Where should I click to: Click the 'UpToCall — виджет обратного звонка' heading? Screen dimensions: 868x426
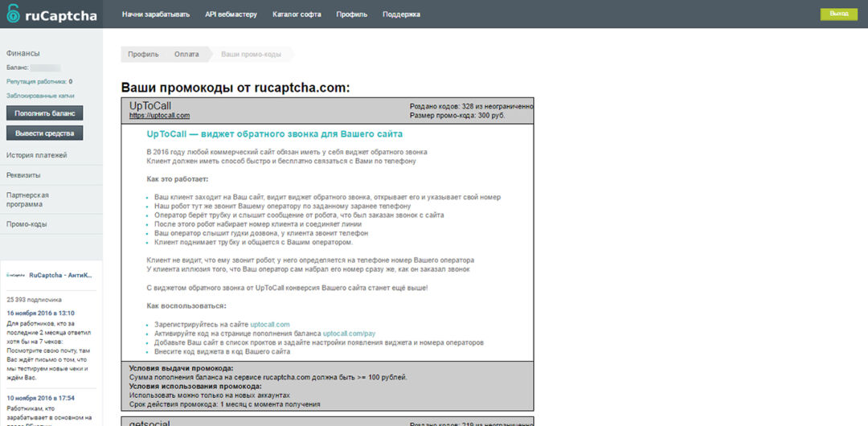tap(275, 134)
